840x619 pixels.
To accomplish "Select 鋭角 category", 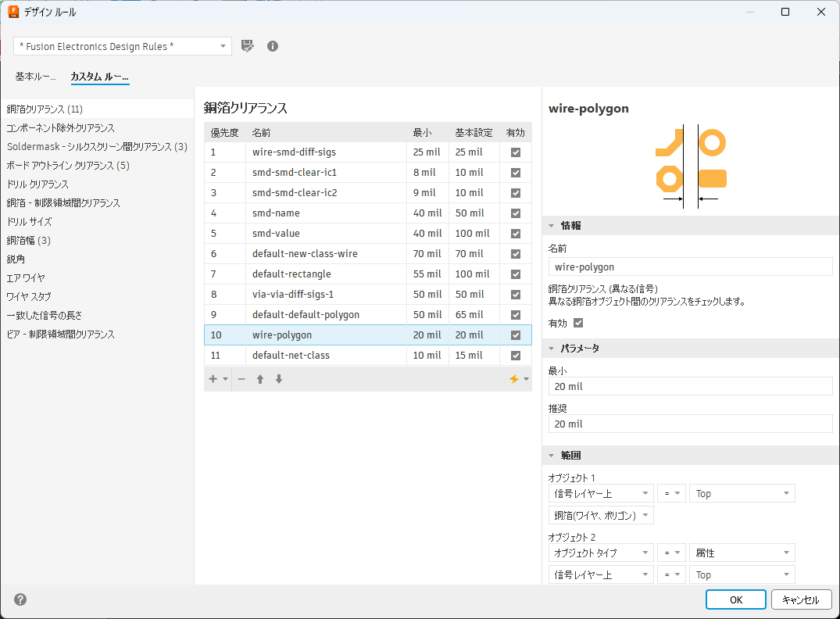I will [x=97, y=259].
